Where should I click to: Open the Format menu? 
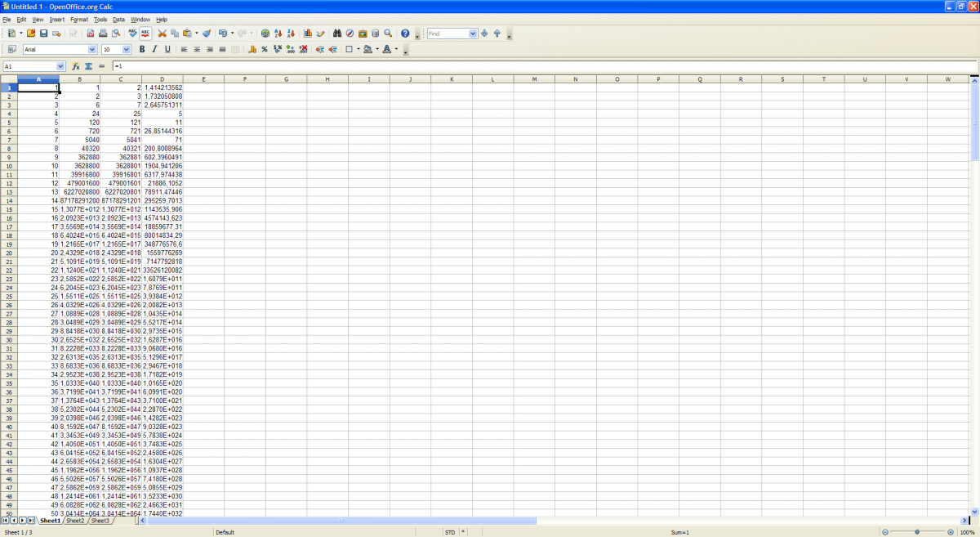(78, 19)
